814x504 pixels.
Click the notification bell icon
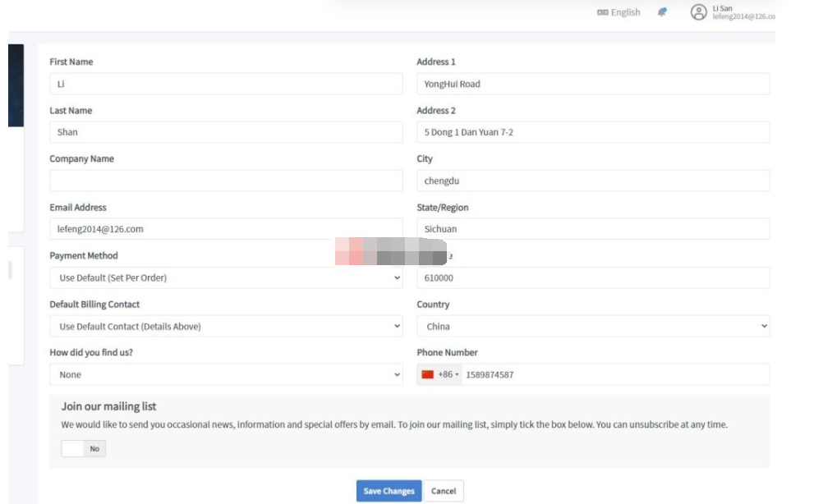coord(662,12)
